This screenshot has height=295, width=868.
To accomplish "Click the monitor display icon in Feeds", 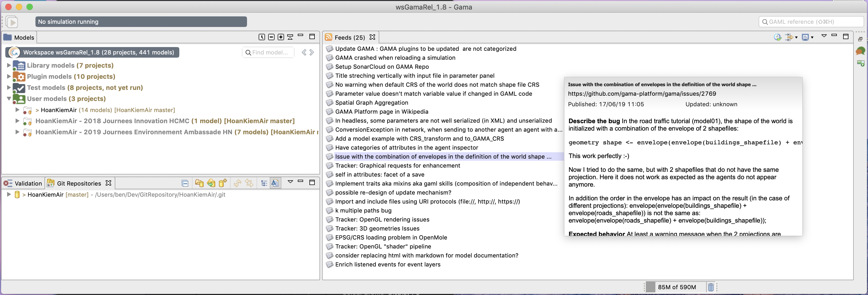I will click(805, 37).
